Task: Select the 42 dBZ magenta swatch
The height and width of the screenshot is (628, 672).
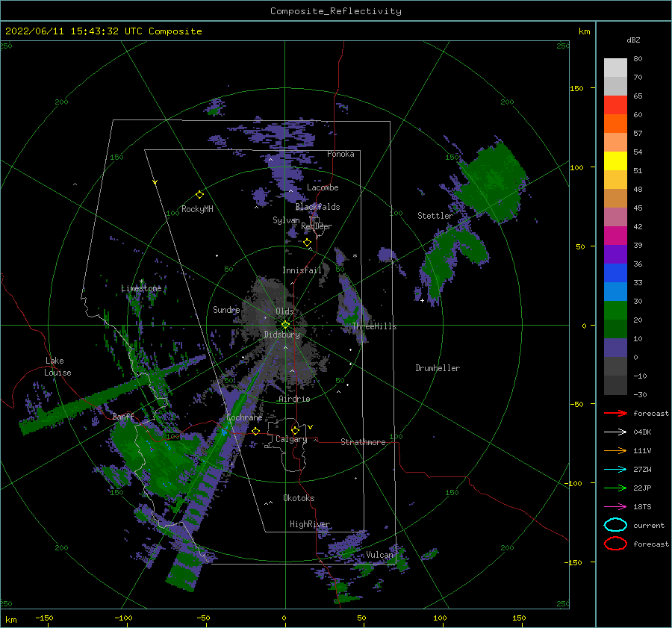Action: [615, 235]
